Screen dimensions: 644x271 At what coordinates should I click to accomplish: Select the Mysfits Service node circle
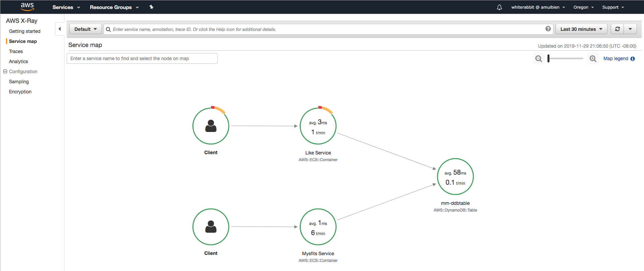point(318,227)
